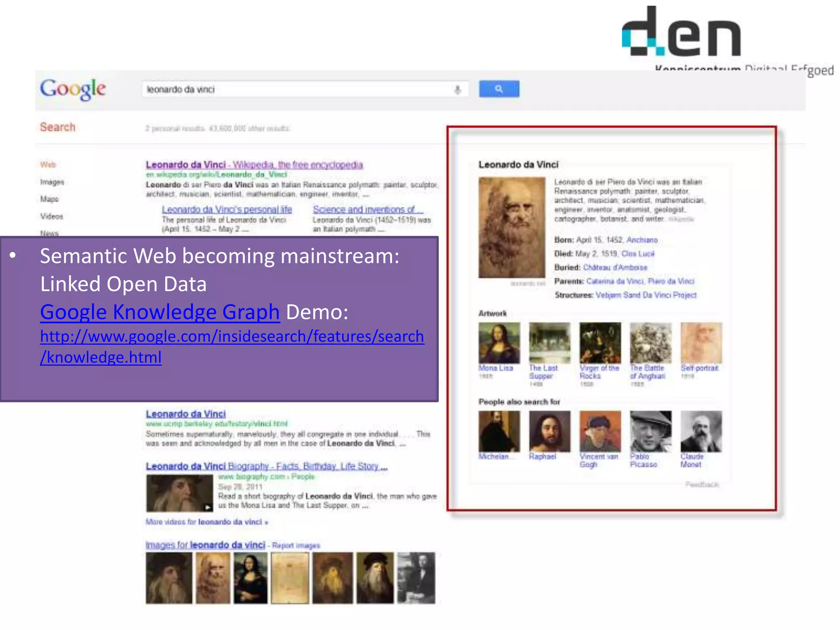
Task: Click the microphone voice search icon
Action: pos(458,89)
